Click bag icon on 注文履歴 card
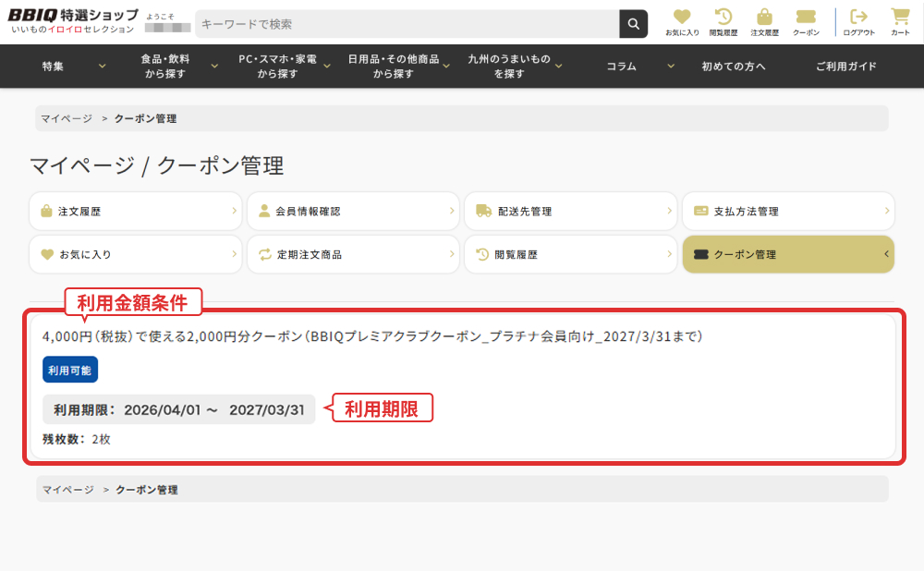 coord(46,211)
